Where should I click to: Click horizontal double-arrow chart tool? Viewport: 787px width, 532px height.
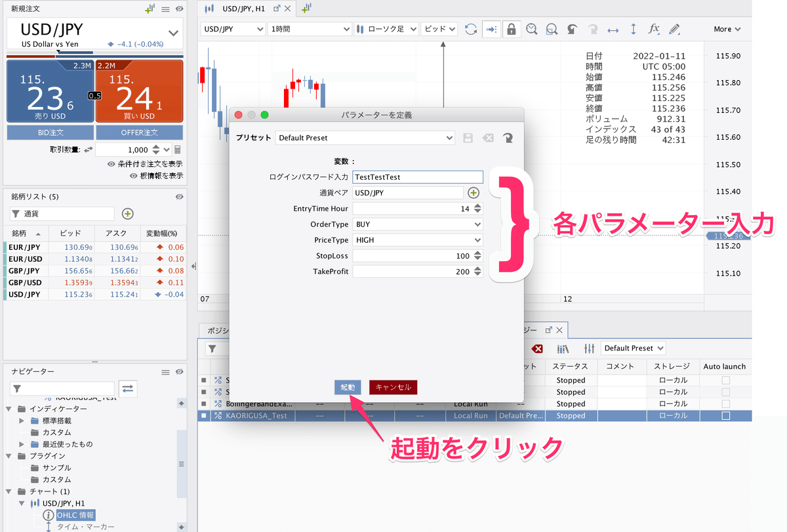(613, 29)
